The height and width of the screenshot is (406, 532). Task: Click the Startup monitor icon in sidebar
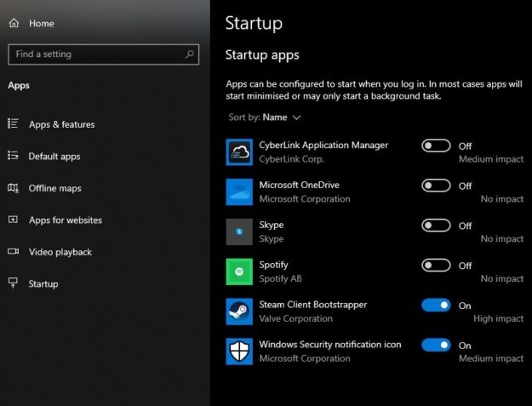click(13, 283)
